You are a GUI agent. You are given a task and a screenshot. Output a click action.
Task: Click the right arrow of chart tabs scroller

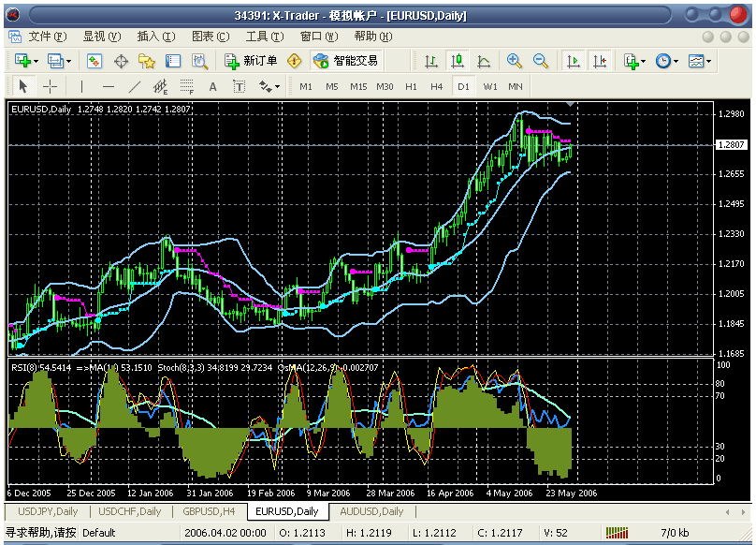pos(741,511)
